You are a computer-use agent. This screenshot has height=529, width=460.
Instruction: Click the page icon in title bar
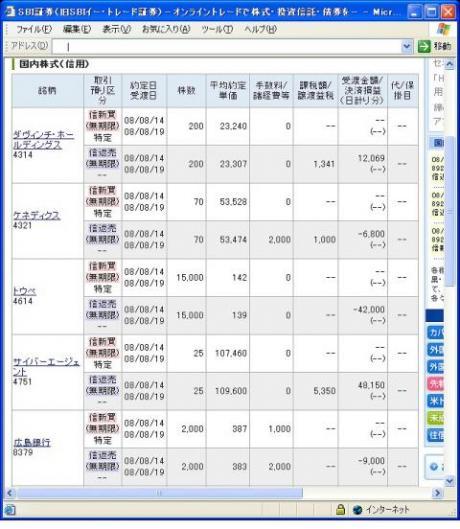[9, 12]
